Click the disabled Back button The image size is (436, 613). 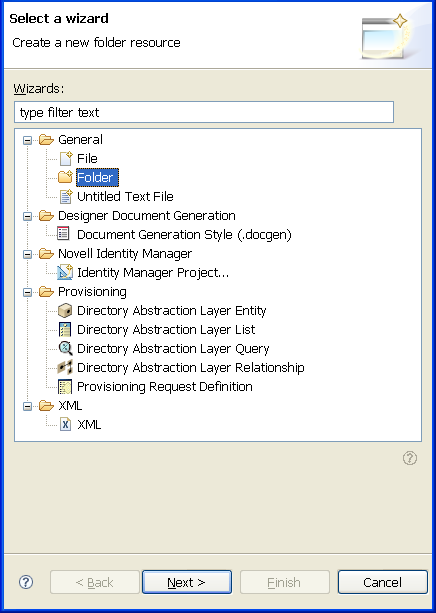pyautogui.click(x=95, y=582)
